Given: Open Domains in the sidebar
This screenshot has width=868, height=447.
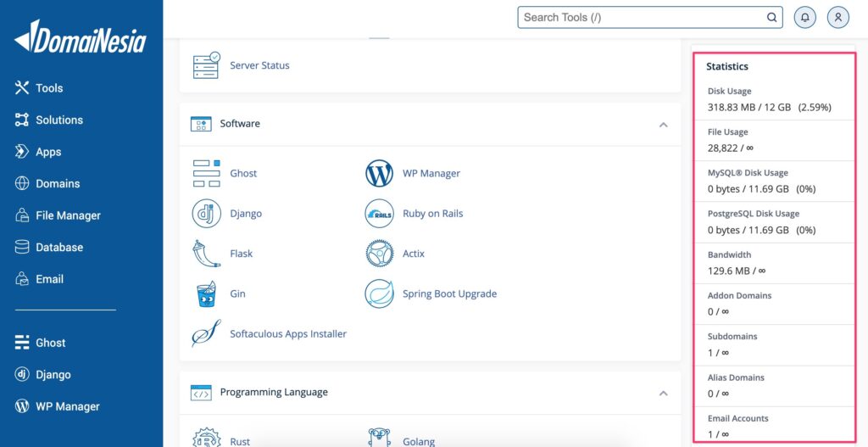Looking at the screenshot, I should coord(47,183).
